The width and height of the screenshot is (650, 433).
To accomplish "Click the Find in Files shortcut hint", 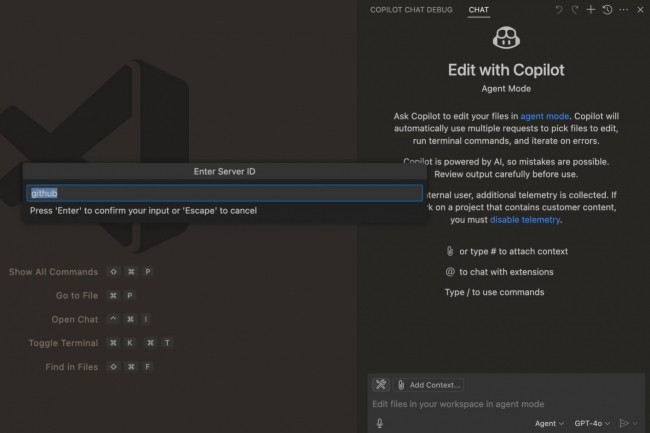I will pos(99,367).
